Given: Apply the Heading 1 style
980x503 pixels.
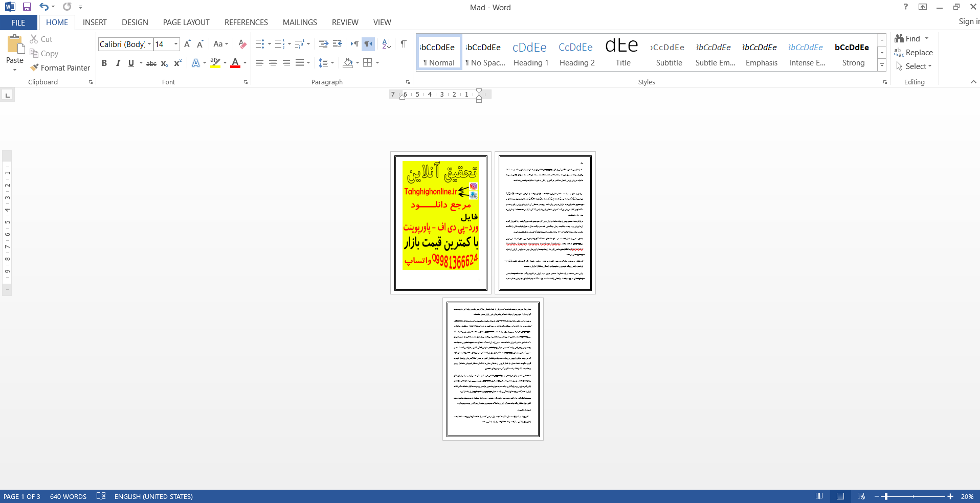Looking at the screenshot, I should click(x=531, y=53).
